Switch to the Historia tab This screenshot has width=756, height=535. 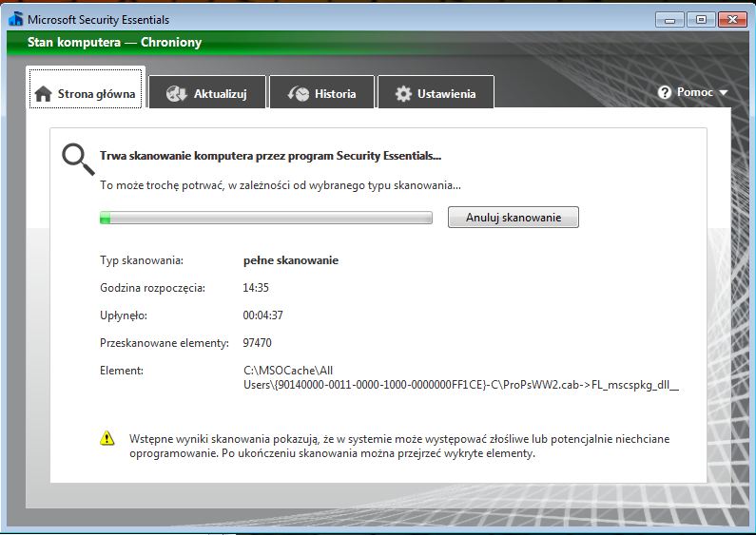(322, 92)
